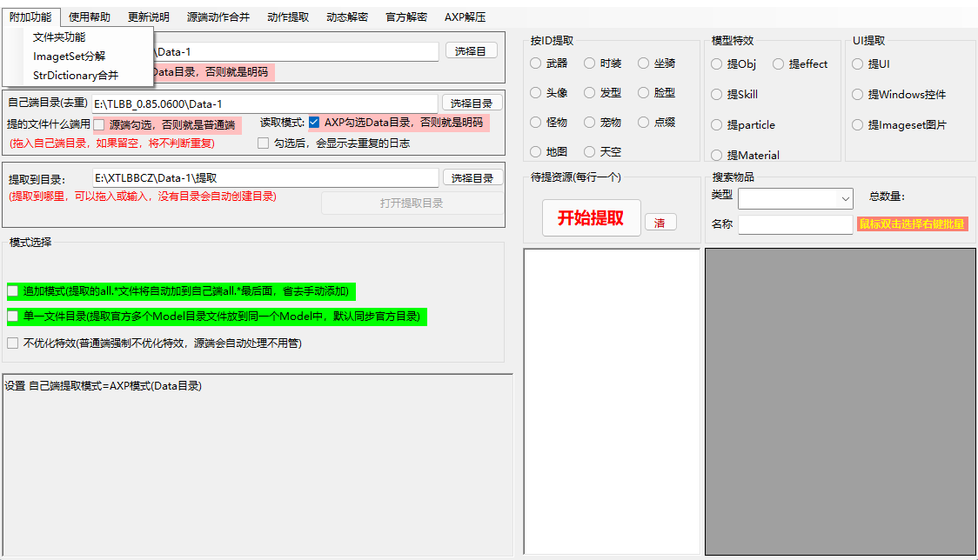978x560 pixels.
Task: Open the 动作提取 menu
Action: point(287,17)
